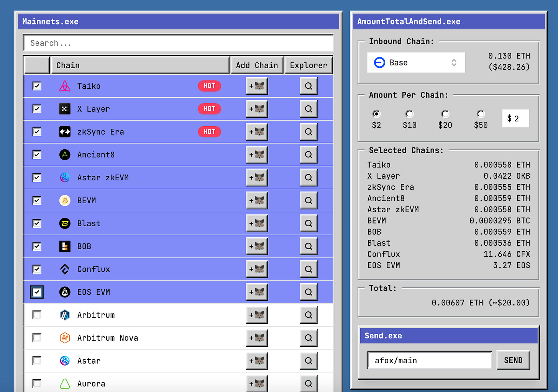Check the Arbitrum checkbox
This screenshot has height=392, width=558.
37,315
